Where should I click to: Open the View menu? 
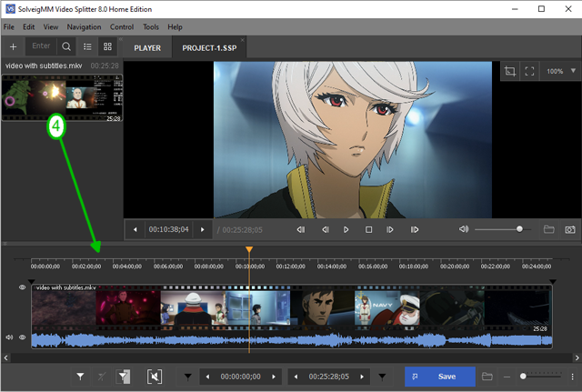[x=51, y=26]
